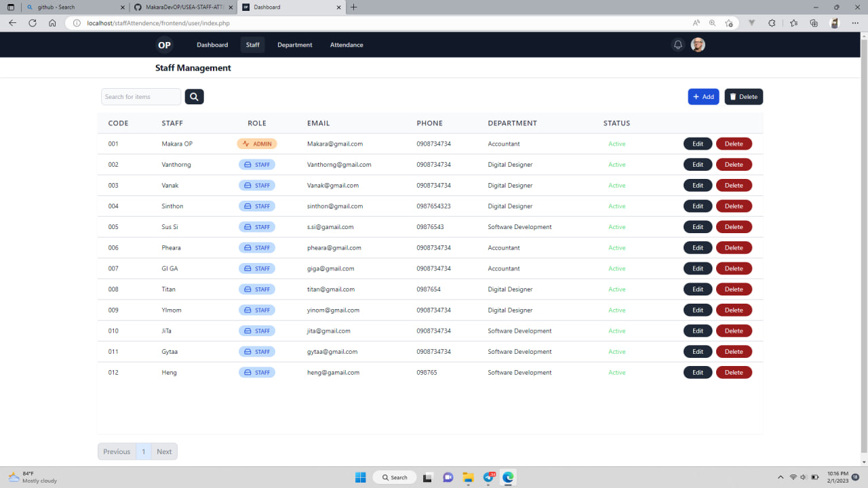
Task: Open the notifications bell icon
Action: (x=677, y=45)
